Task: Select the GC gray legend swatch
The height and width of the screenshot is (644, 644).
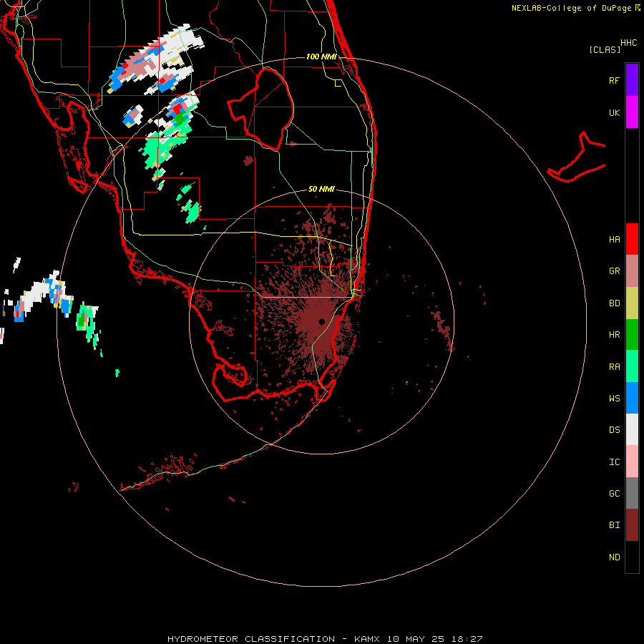Action: 632,493
